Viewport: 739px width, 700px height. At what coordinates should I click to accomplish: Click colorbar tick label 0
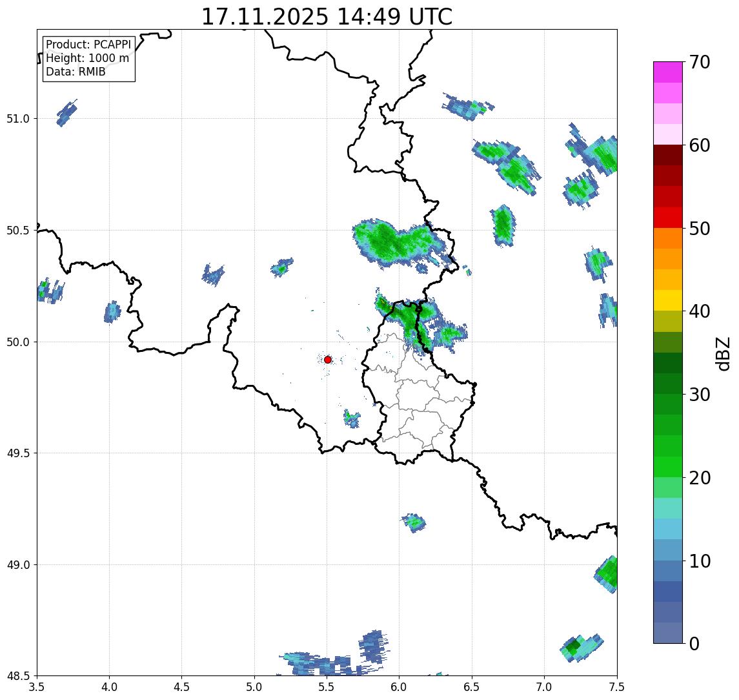[694, 643]
